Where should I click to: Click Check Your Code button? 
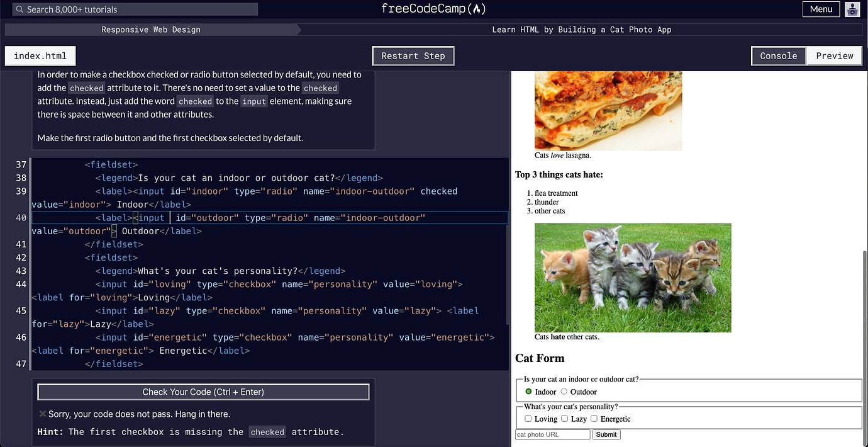(x=203, y=392)
